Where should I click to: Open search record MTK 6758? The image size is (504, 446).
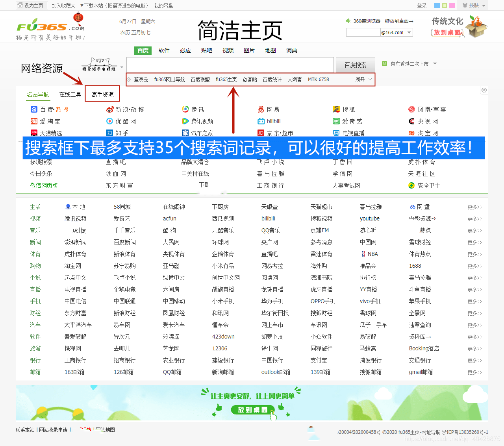pos(319,80)
